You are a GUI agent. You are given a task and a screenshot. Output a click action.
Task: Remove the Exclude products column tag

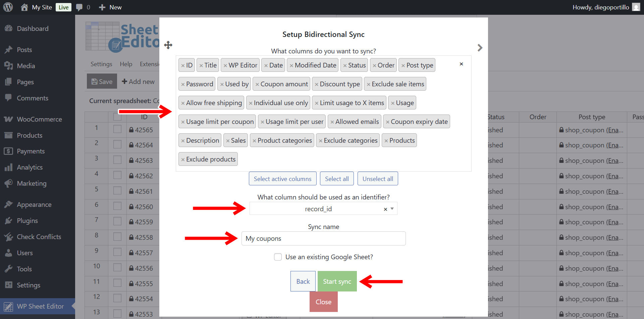[x=183, y=160]
